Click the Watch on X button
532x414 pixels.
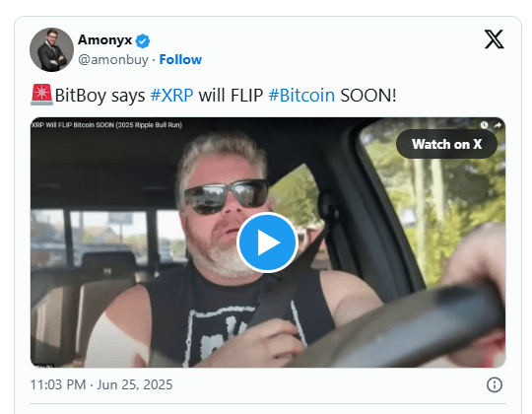pyautogui.click(x=446, y=144)
